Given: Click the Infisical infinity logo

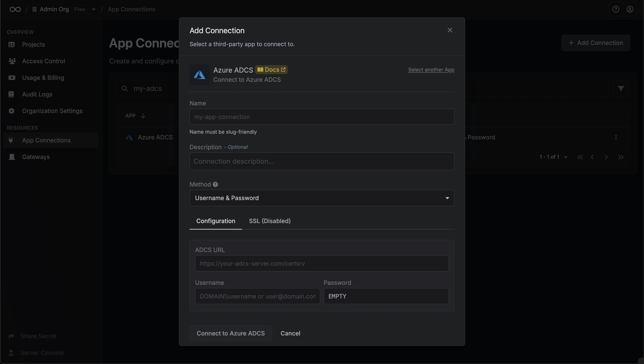Looking at the screenshot, I should pyautogui.click(x=15, y=9).
